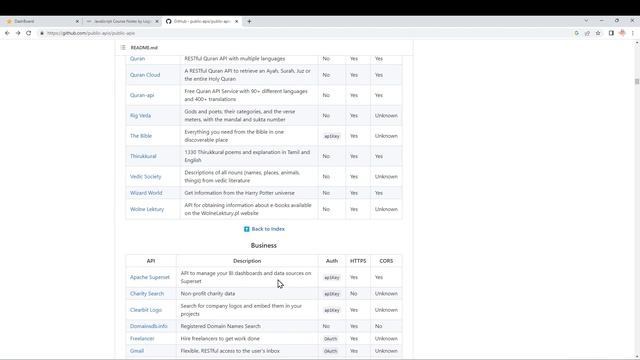Click 'Non-profit charity data' description
This screenshot has width=640, height=360.
208,293
